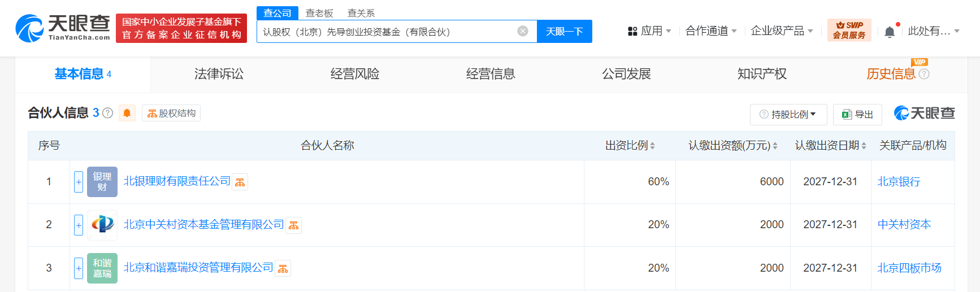Open equity structure icon for 北银理财有限责任公司
980x292 pixels.
point(240,182)
